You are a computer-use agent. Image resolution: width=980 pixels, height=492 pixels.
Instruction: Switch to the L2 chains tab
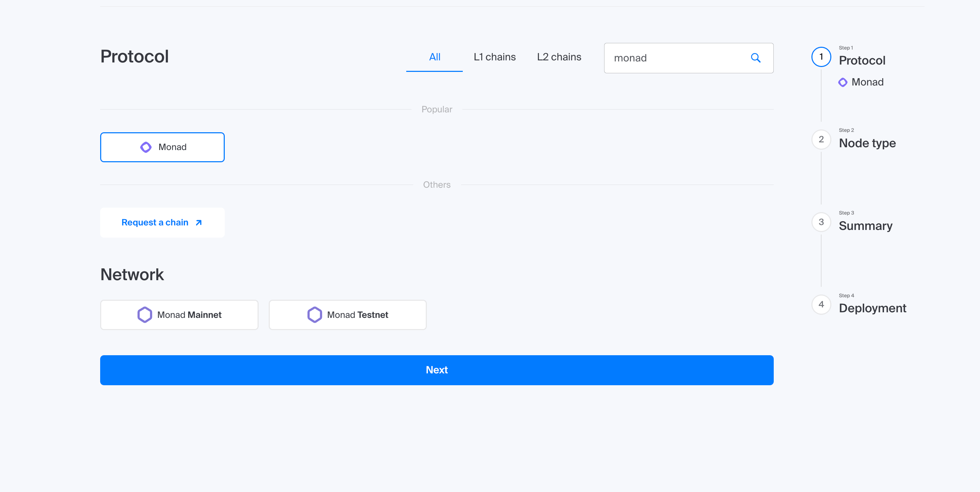coord(559,57)
